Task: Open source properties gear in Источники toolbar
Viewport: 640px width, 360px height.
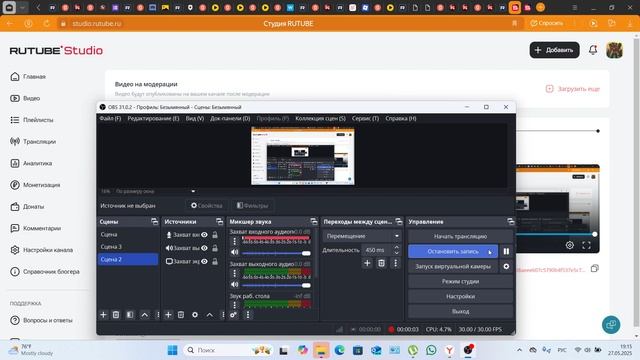Action: pyautogui.click(x=195, y=315)
